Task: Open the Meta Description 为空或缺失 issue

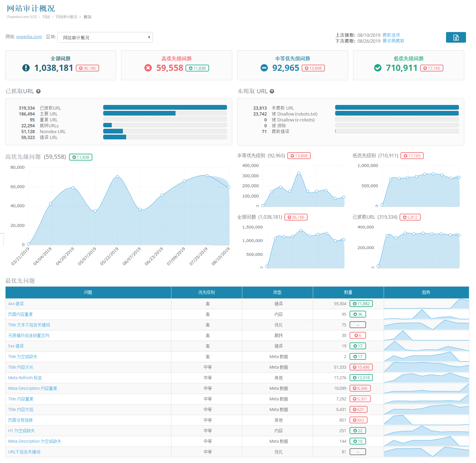Action: click(x=35, y=441)
